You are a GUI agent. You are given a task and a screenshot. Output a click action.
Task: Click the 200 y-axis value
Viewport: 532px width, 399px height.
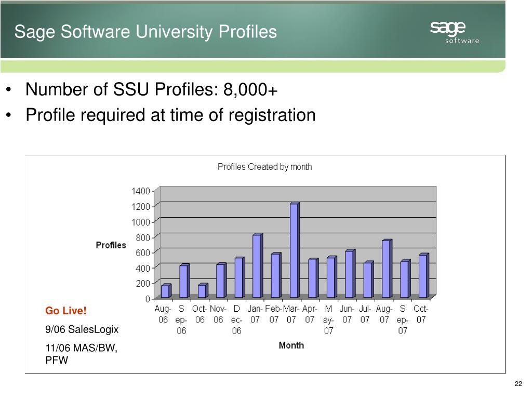point(143,283)
